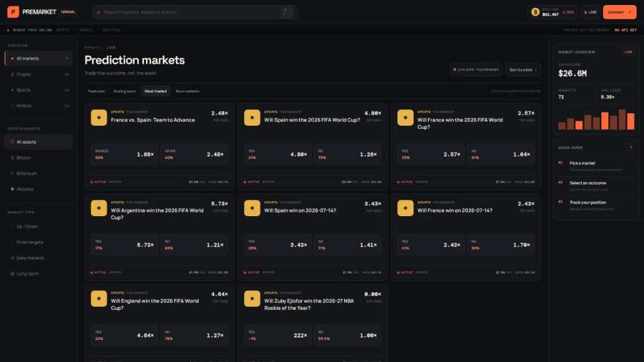Viewport: 644px width, 362px height.
Task: Click the Premarket logo icon
Action: pyautogui.click(x=13, y=12)
